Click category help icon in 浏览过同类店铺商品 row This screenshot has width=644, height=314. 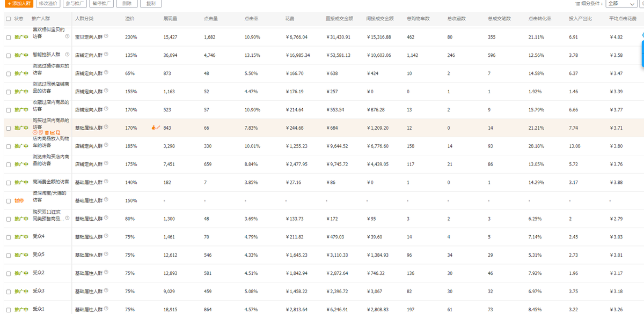point(106,91)
